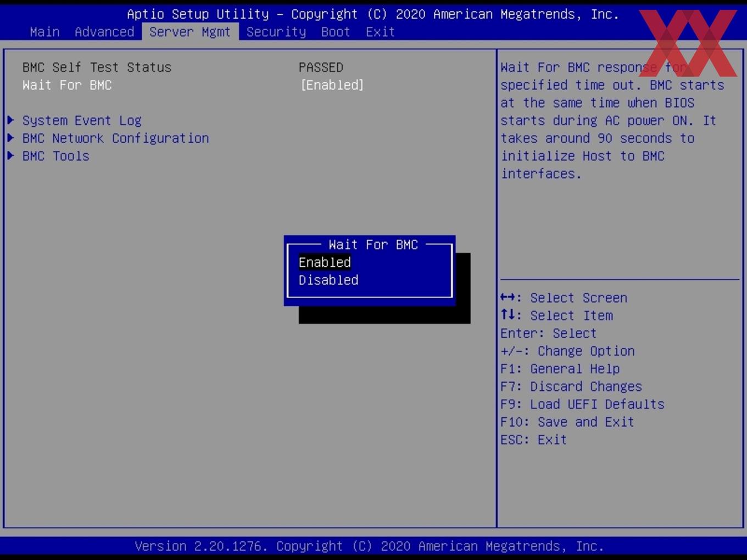Viewport: 747px width, 560px height.
Task: Choose Enabled in Wait For BMC popup
Action: (x=325, y=262)
